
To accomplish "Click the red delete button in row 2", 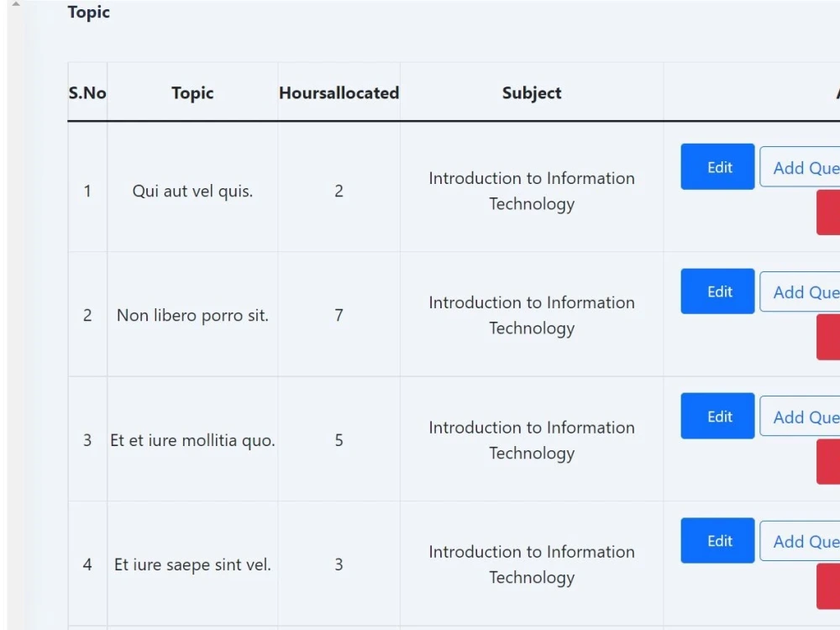I will click(830, 335).
